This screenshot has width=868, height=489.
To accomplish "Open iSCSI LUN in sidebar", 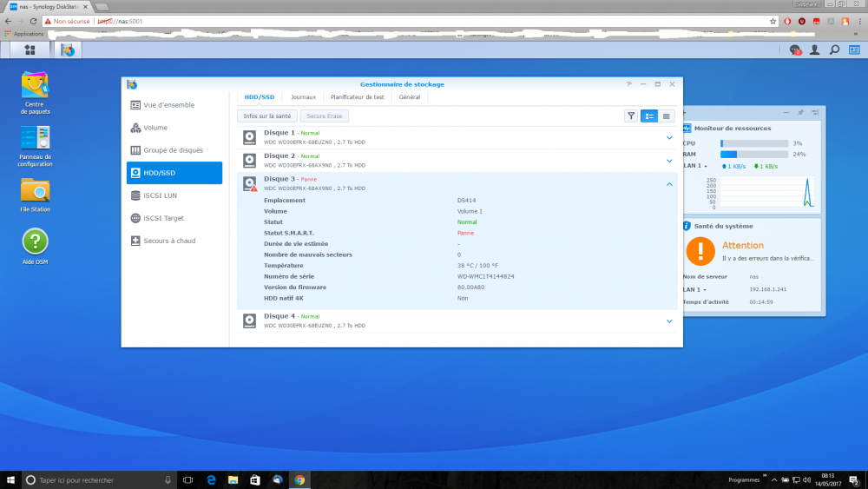I will pyautogui.click(x=174, y=195).
